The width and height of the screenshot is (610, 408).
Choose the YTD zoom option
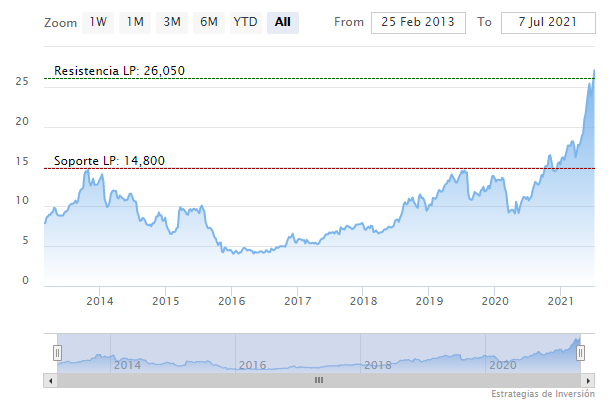[x=244, y=21]
